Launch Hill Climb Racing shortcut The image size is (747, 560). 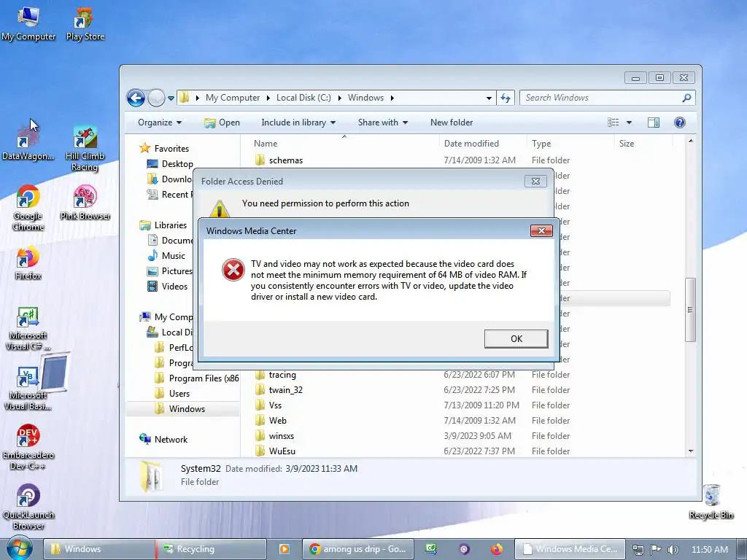[85, 148]
